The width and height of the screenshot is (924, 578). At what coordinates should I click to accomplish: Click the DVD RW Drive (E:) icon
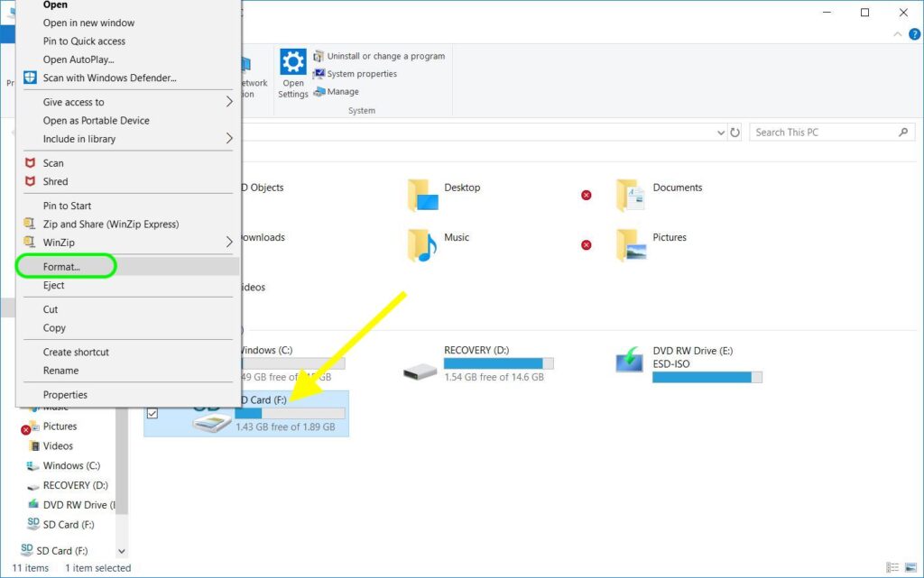coord(630,361)
